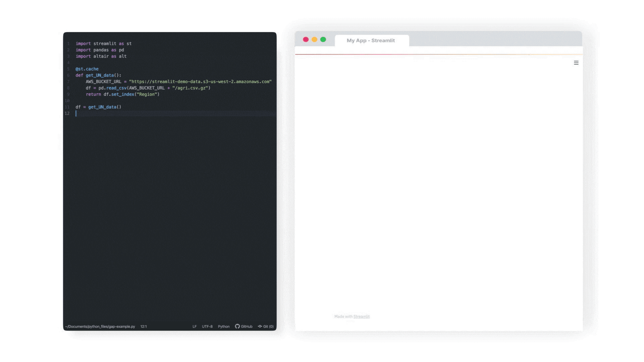644x362 pixels.
Task: Click the green traffic light button
Action: coord(323,39)
